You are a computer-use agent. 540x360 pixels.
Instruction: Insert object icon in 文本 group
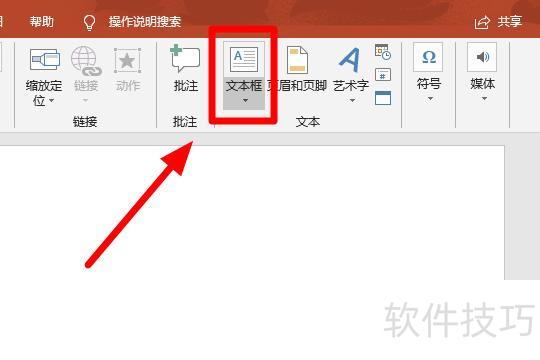pyautogui.click(x=383, y=98)
